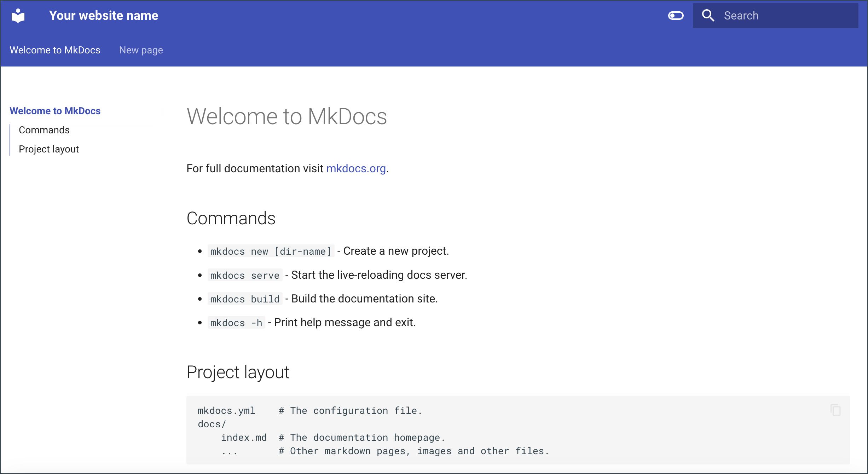Click the Project layout section heading
Image resolution: width=868 pixels, height=474 pixels.
[x=238, y=372]
